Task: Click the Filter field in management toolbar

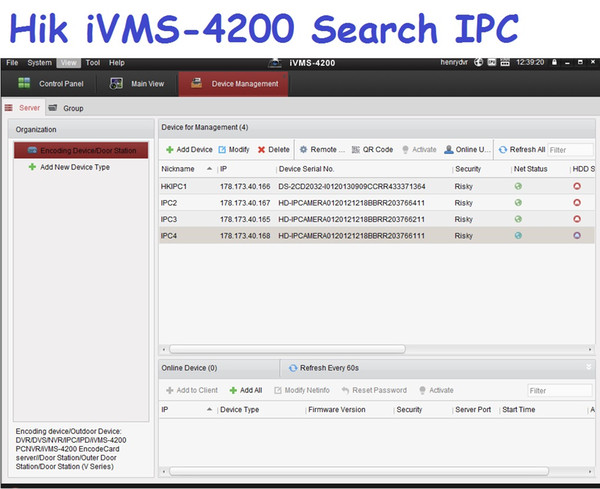Action: (x=570, y=150)
